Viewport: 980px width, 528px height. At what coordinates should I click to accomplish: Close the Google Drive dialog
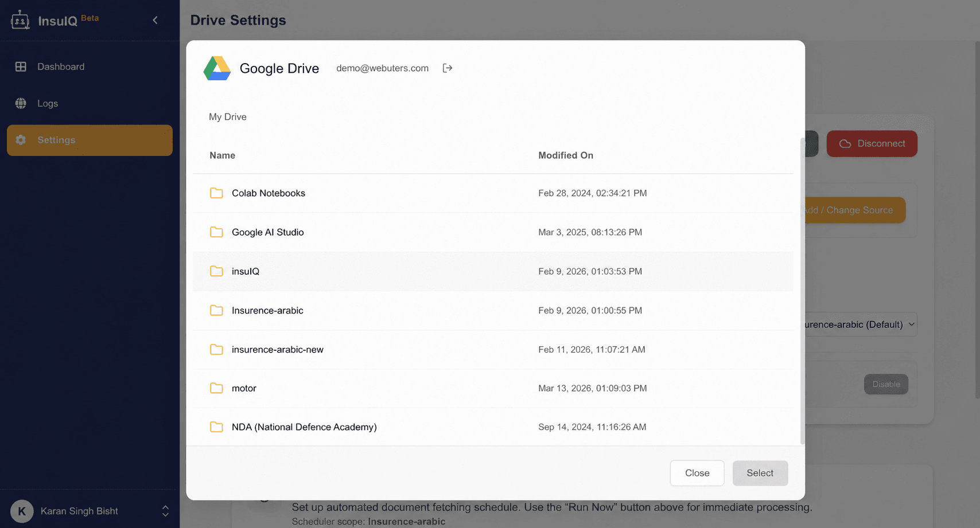(697, 473)
